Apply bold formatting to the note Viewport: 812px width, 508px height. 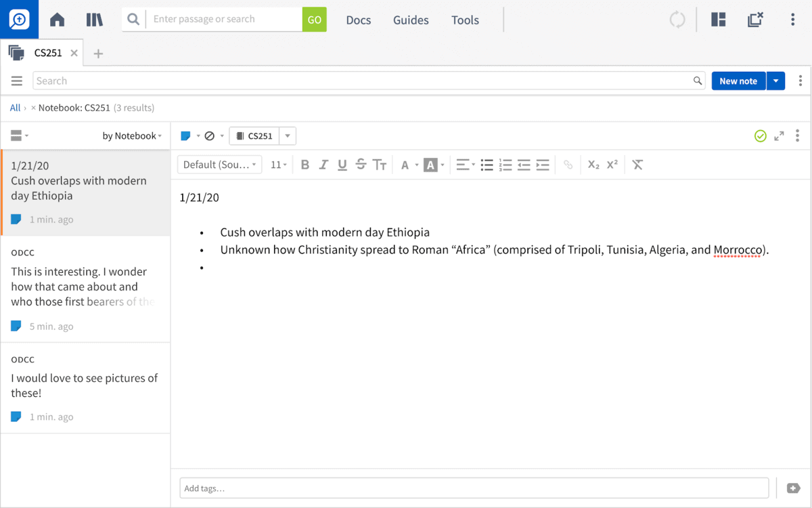click(x=305, y=165)
